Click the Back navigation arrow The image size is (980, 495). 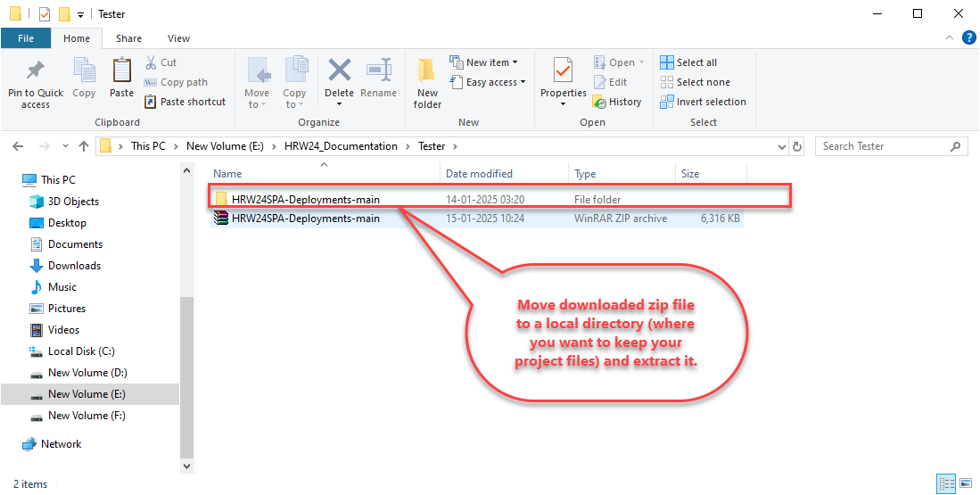pyautogui.click(x=18, y=146)
